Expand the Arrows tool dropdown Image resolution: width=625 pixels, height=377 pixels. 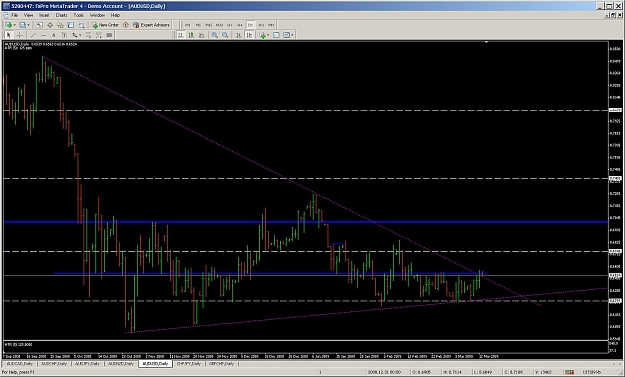point(80,35)
